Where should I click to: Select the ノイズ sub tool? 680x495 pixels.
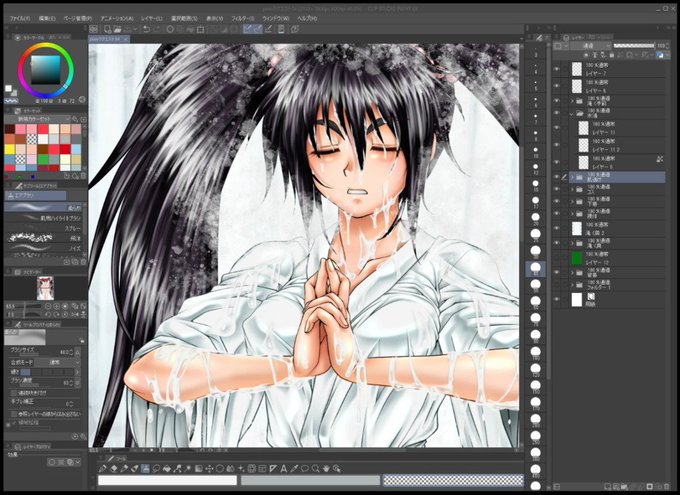click(43, 248)
